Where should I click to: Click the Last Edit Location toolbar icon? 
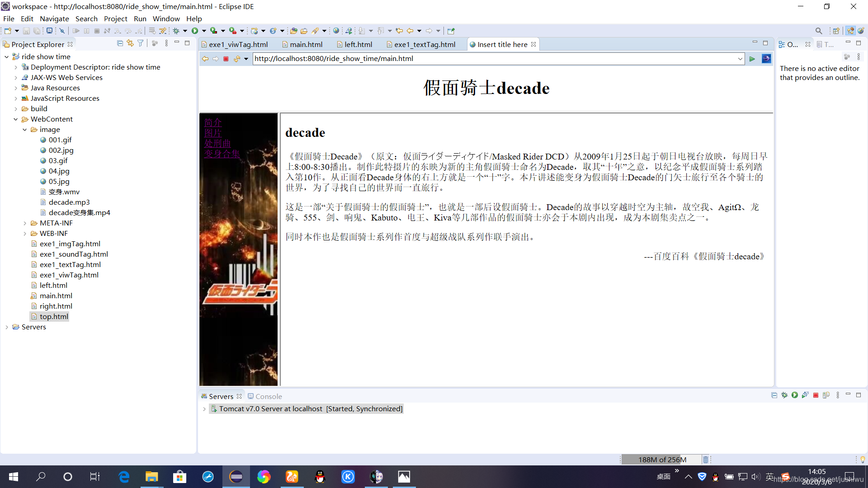399,31
